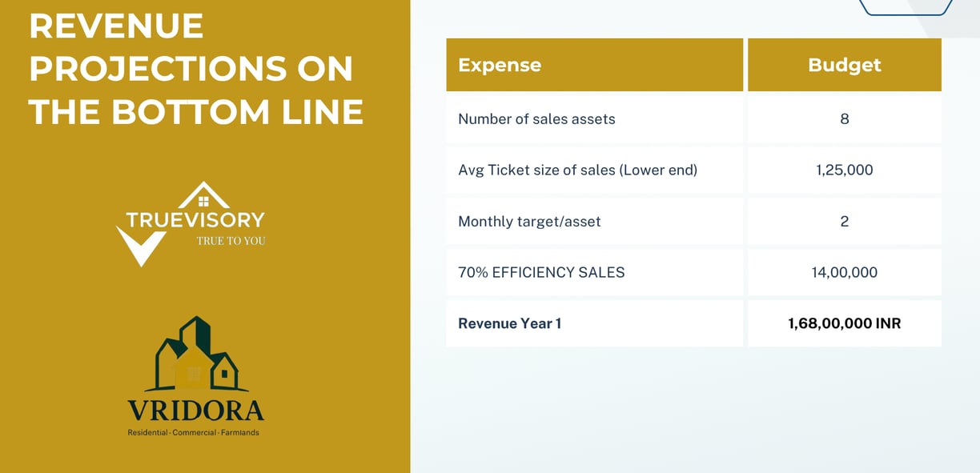
Task: Click the 'Budget' column header
Action: [845, 65]
